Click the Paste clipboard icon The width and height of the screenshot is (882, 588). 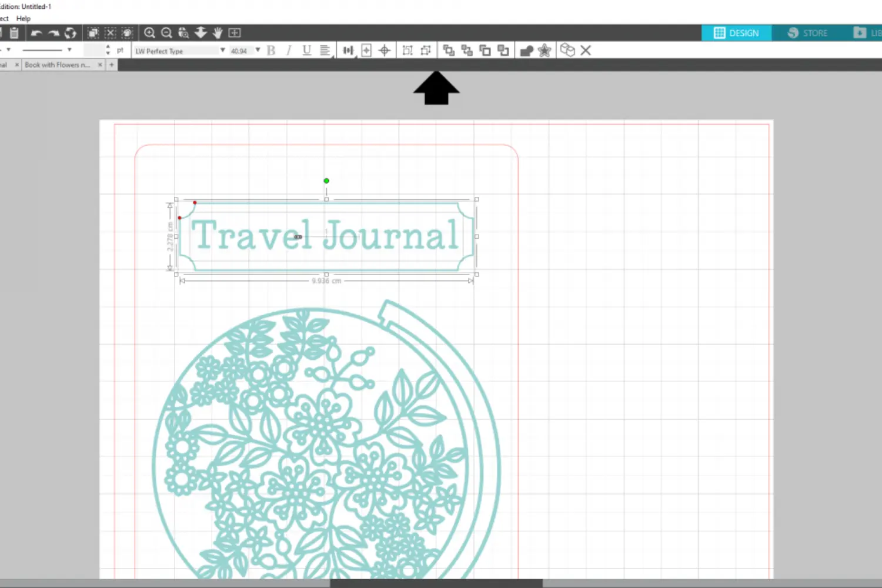(14, 33)
